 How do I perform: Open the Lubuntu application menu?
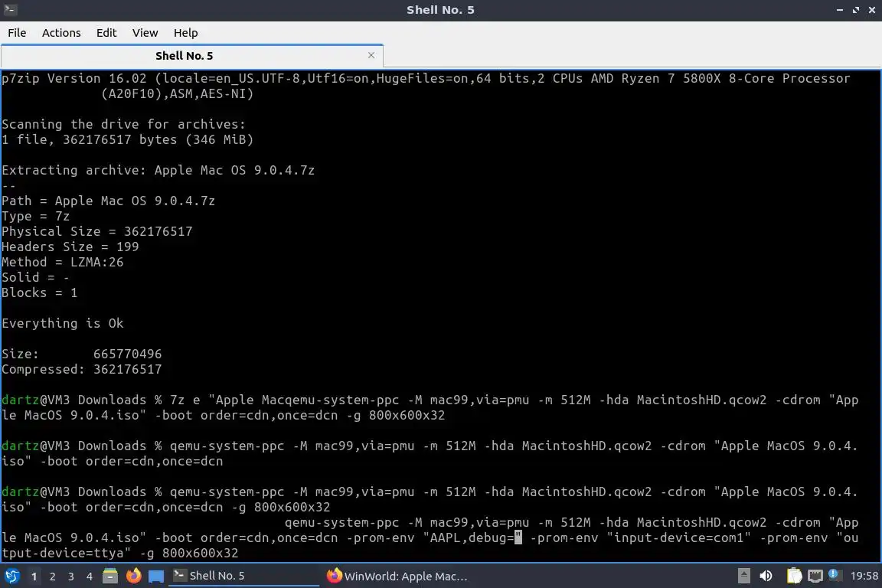pyautogui.click(x=11, y=577)
